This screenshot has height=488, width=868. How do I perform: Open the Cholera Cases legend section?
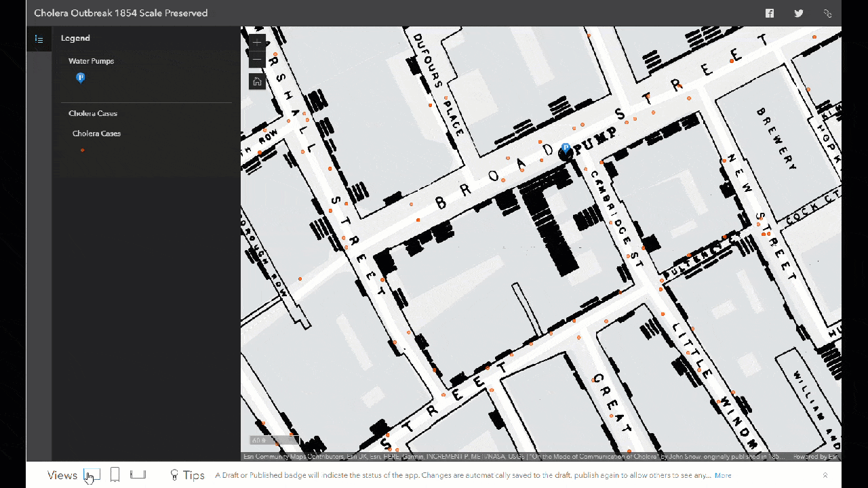(x=93, y=113)
